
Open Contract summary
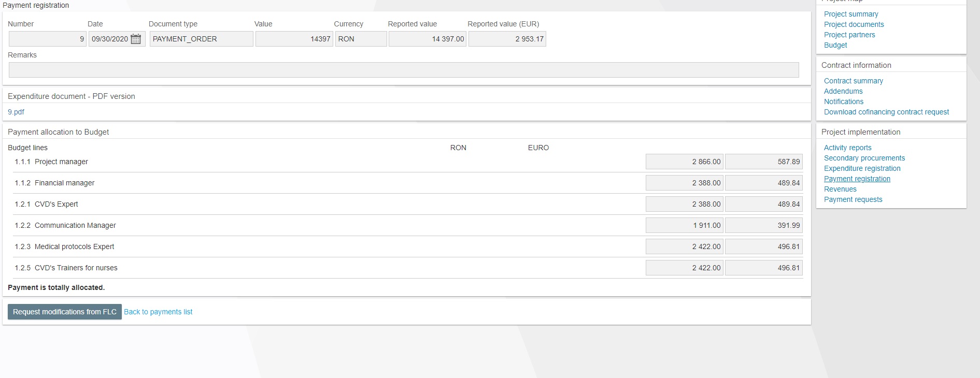853,81
